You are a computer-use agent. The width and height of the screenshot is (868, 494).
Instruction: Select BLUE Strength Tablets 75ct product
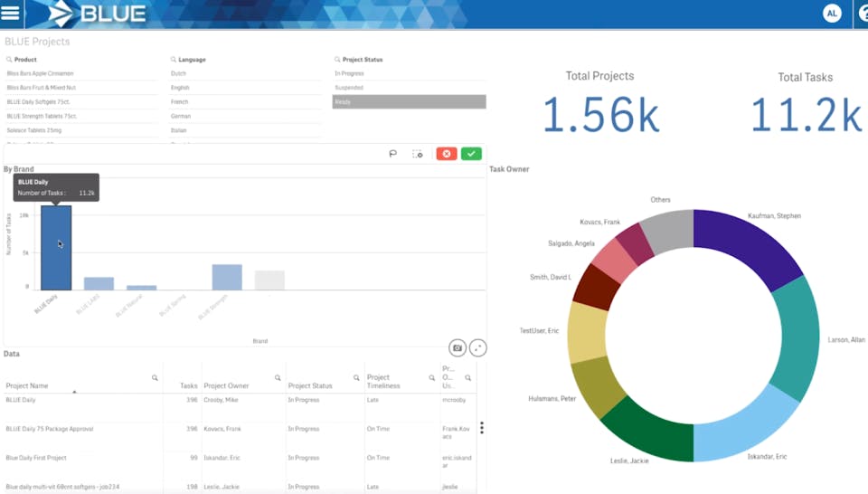click(x=80, y=117)
